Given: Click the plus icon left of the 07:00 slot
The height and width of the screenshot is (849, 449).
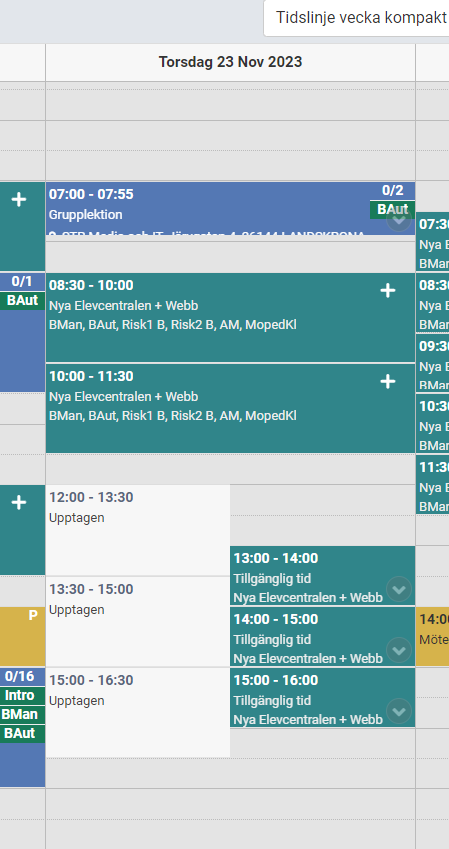Looking at the screenshot, I should [19, 200].
